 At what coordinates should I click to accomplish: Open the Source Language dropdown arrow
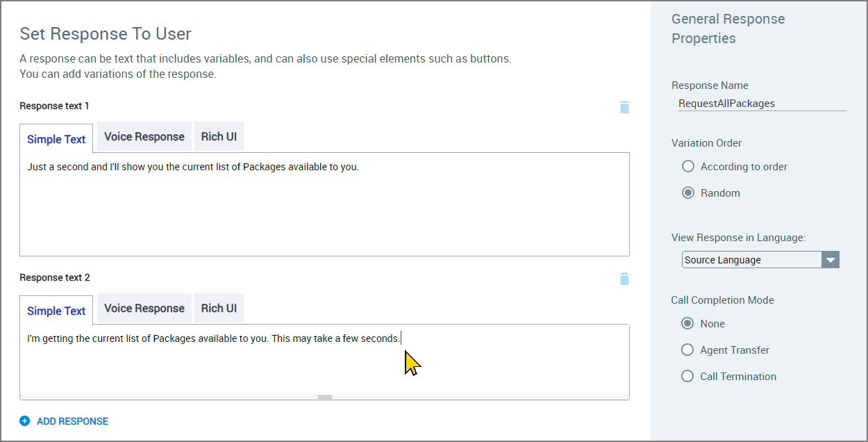coord(831,259)
